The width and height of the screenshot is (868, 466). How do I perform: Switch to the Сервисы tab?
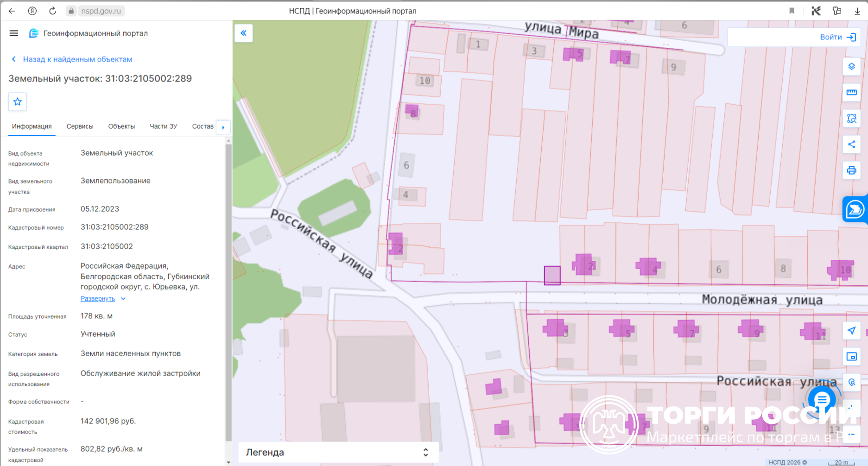tap(80, 126)
